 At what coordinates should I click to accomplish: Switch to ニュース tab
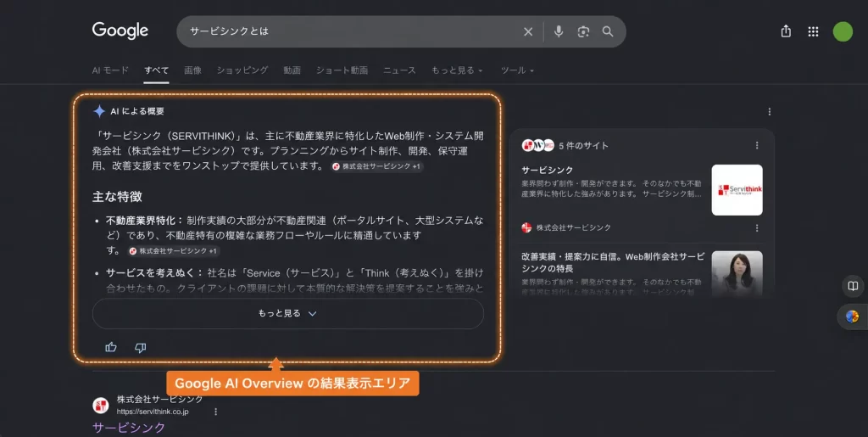tap(400, 70)
